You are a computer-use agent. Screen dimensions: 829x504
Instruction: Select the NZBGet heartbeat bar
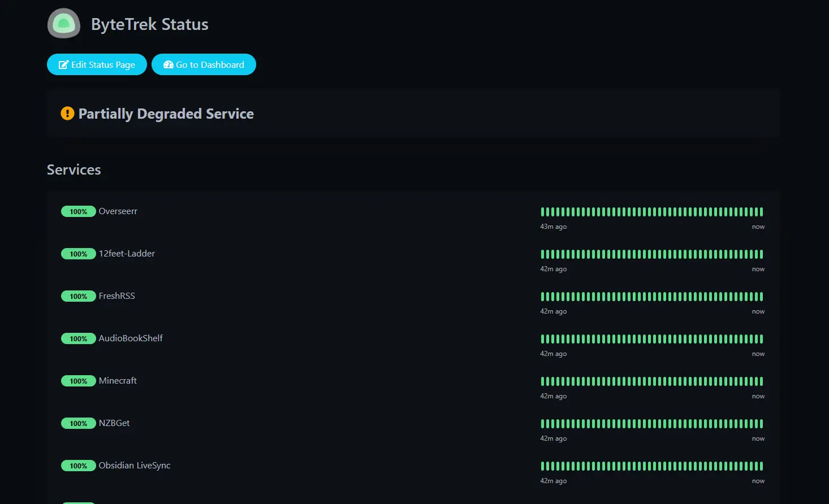pos(651,424)
